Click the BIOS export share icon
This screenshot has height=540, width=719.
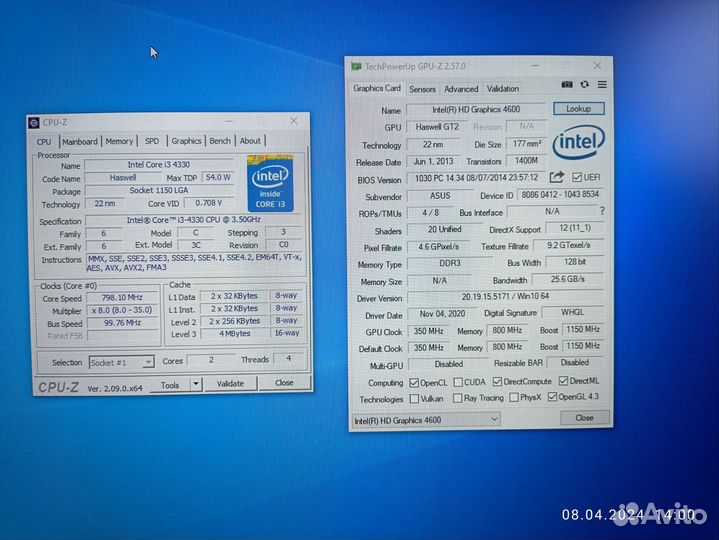(557, 177)
